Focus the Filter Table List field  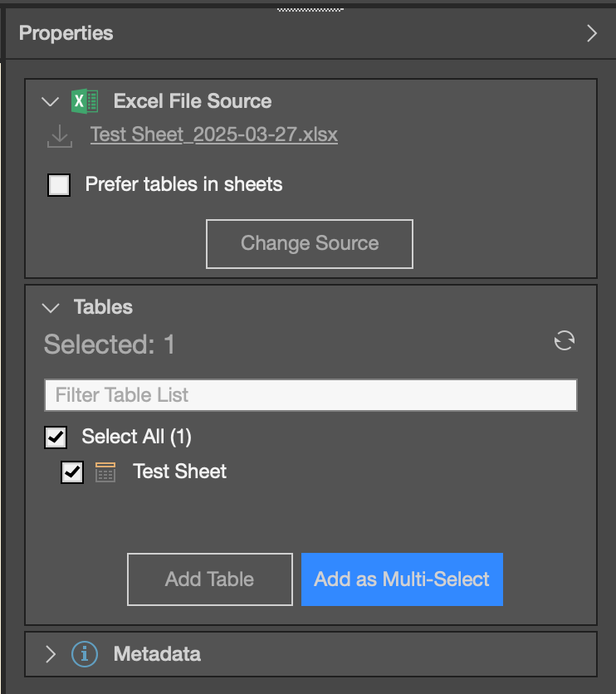pyautogui.click(x=310, y=395)
